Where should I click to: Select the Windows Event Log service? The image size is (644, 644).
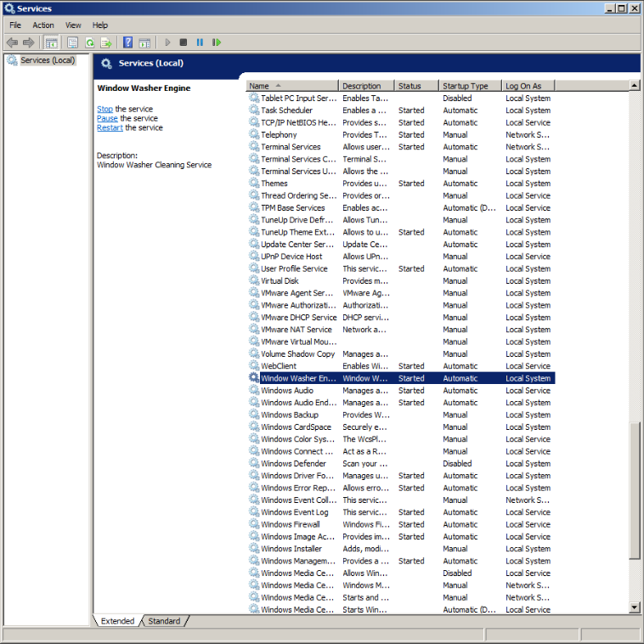coord(401,512)
